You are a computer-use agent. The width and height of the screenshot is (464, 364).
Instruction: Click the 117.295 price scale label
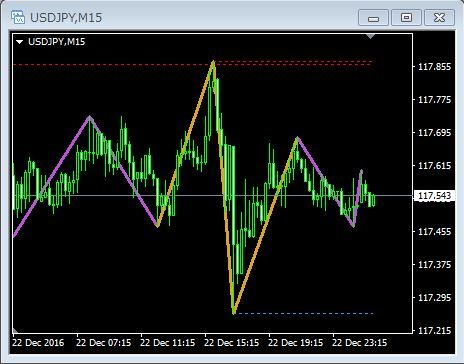[434, 298]
